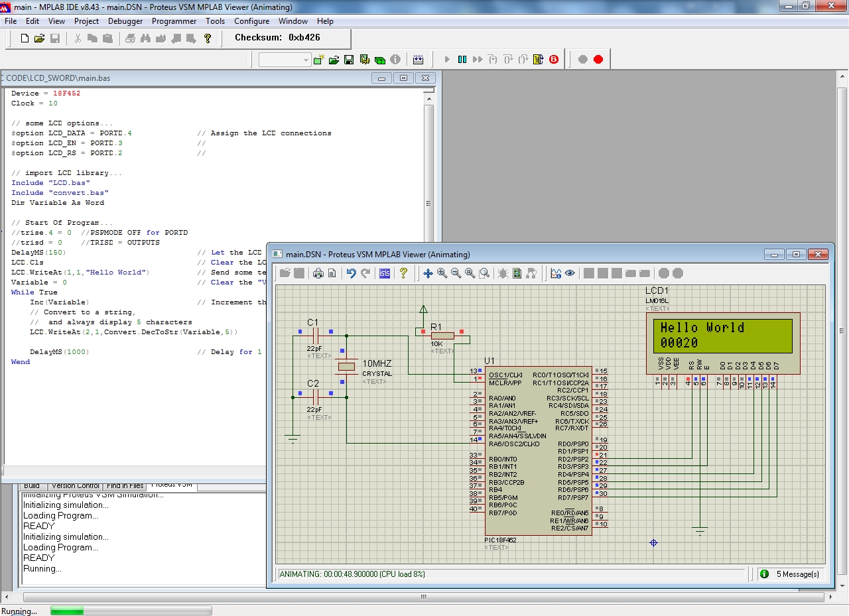Click the Print icon in MPLAB toolbar
Image resolution: width=849 pixels, height=616 pixels.
(130, 38)
